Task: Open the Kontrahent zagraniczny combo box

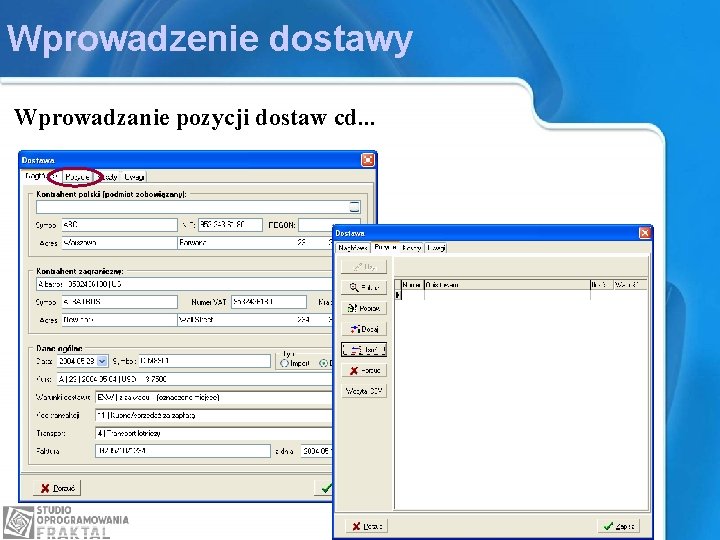Action: pyautogui.click(x=184, y=284)
